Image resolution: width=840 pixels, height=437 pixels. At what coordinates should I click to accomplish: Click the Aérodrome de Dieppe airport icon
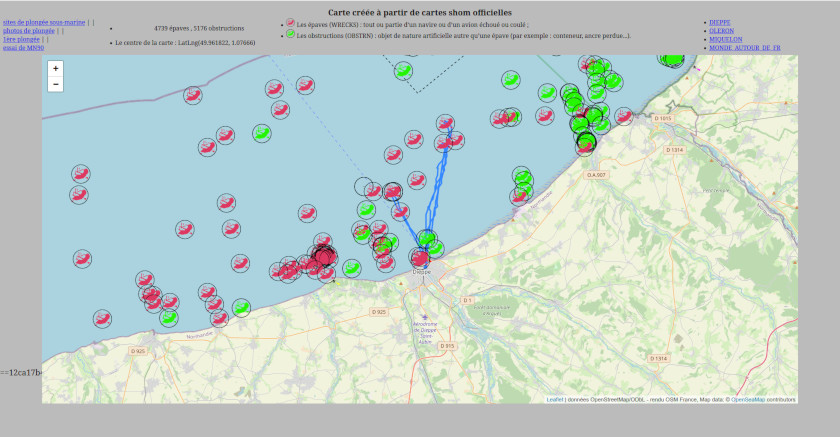pyautogui.click(x=424, y=317)
